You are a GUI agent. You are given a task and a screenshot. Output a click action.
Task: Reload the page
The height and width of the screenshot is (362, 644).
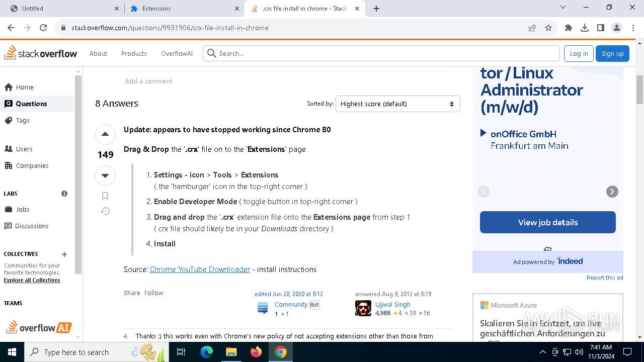pyautogui.click(x=43, y=28)
